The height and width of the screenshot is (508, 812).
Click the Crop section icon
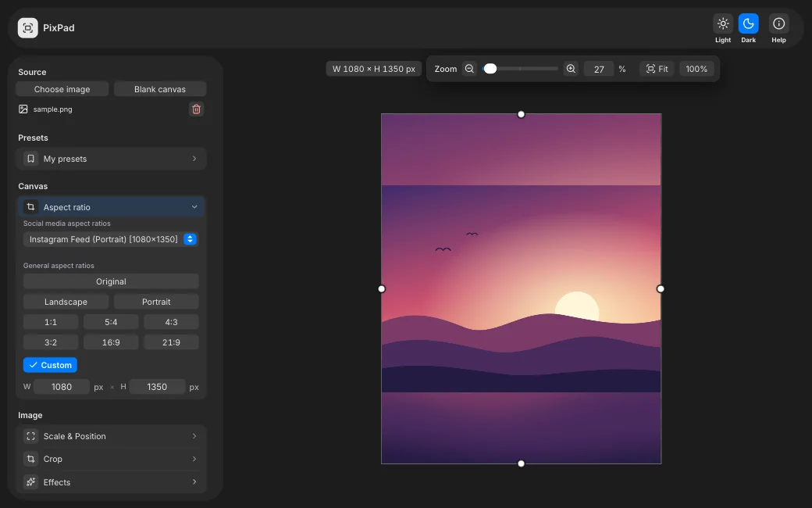tap(30, 459)
